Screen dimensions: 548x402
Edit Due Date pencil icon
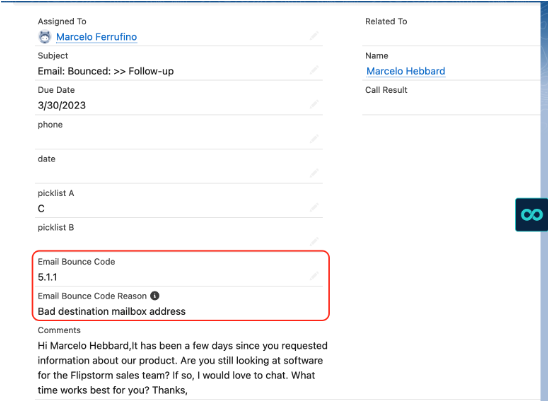click(x=314, y=104)
